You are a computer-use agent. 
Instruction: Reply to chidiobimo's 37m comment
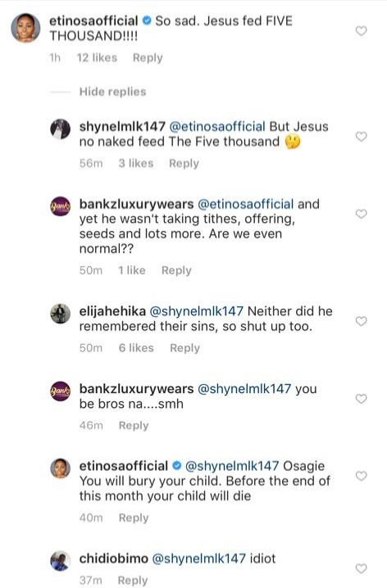click(133, 580)
